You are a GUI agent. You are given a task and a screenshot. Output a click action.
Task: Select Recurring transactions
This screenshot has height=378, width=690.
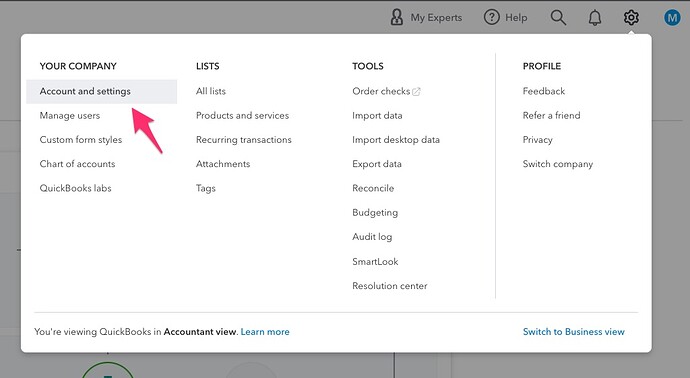[244, 140]
